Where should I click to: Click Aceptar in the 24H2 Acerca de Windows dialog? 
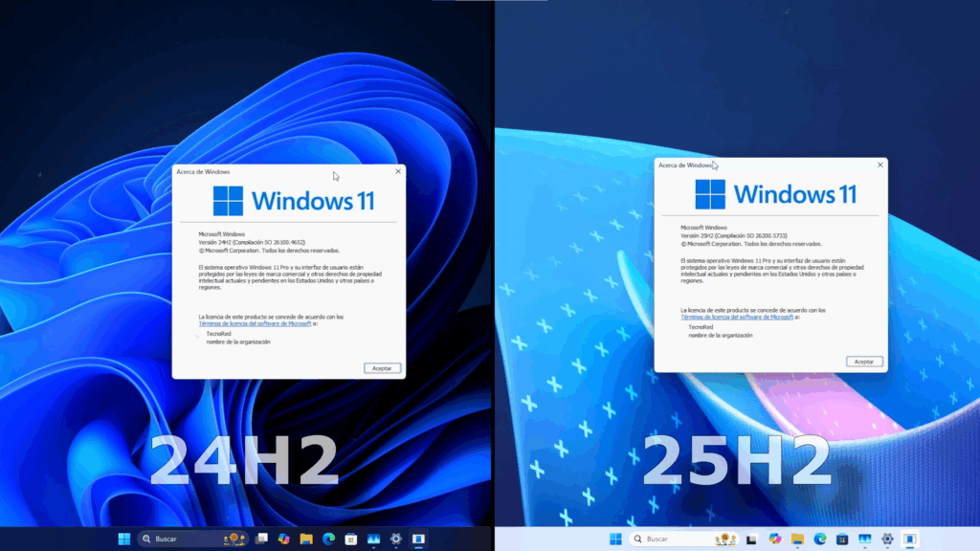coord(382,368)
